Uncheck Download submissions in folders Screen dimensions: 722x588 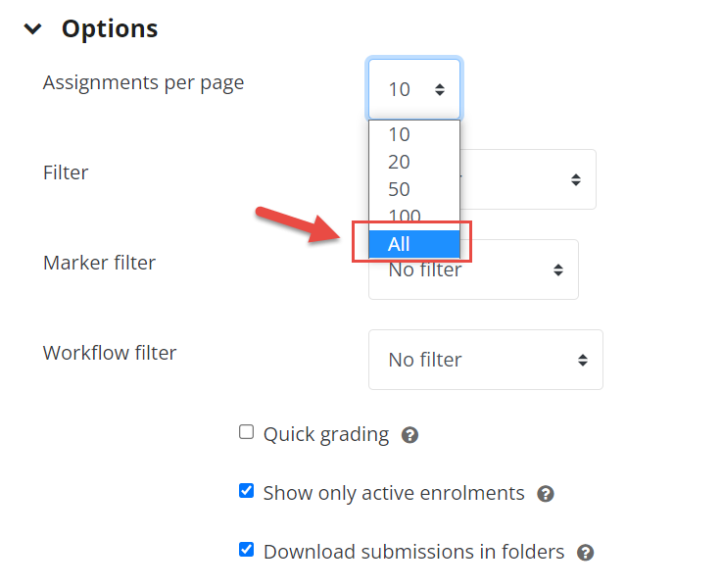point(246,549)
